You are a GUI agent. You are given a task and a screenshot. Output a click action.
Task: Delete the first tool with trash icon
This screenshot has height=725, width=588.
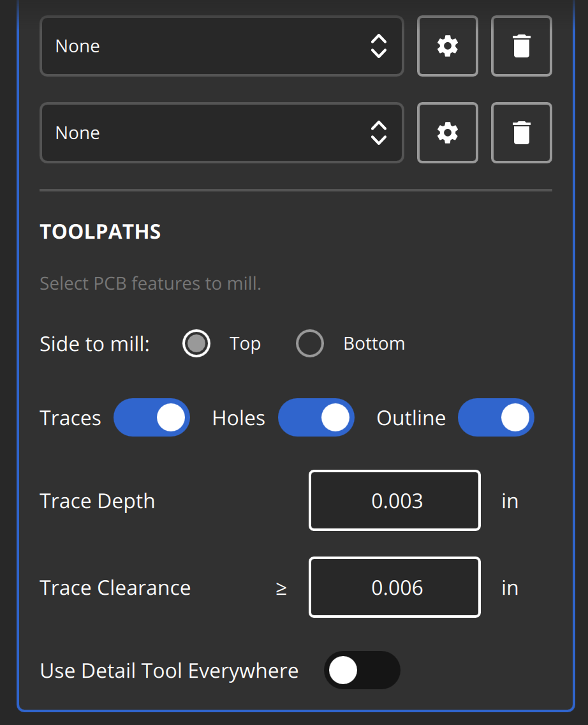(x=522, y=46)
